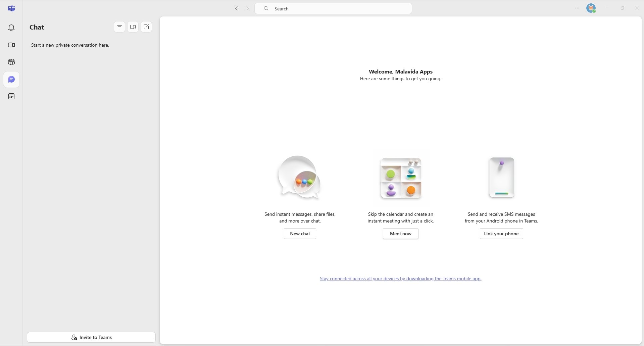
Task: Start a video call from Chat header
Action: pos(133,27)
